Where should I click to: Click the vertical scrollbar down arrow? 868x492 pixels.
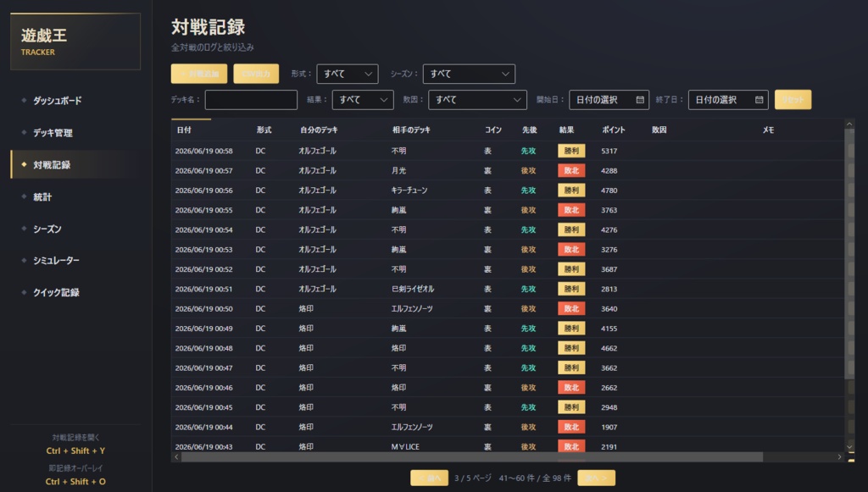(x=849, y=446)
